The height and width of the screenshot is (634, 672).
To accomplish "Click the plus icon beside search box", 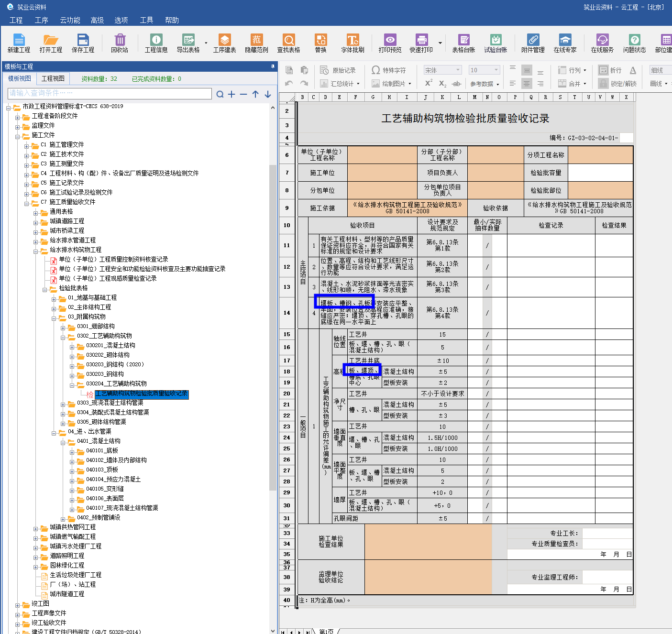I will 231,94.
